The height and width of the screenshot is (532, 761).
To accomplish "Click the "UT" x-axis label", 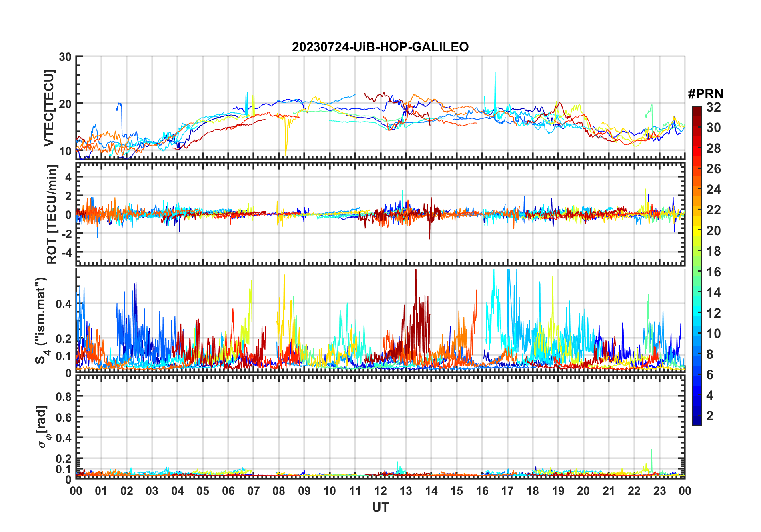I will click(380, 507).
